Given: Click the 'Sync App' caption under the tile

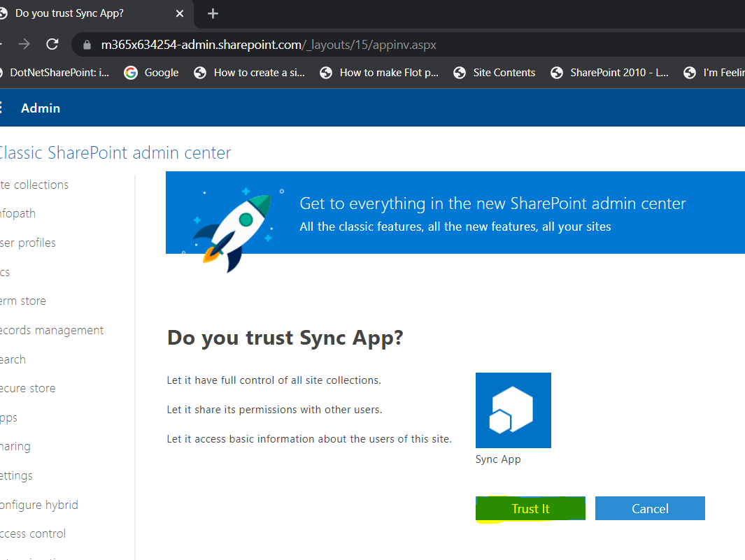Looking at the screenshot, I should (498, 459).
